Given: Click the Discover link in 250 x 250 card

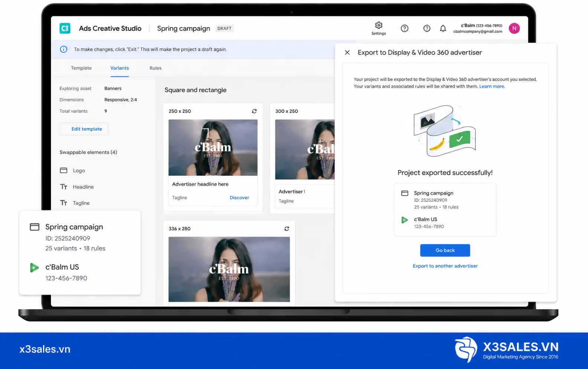Looking at the screenshot, I should tap(239, 197).
